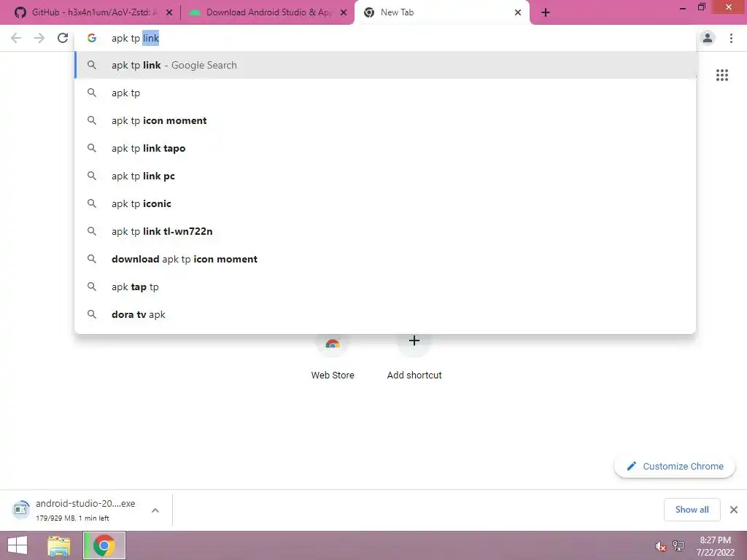
Task: Choose suggestion 'apk tp link pc'
Action: 385,176
